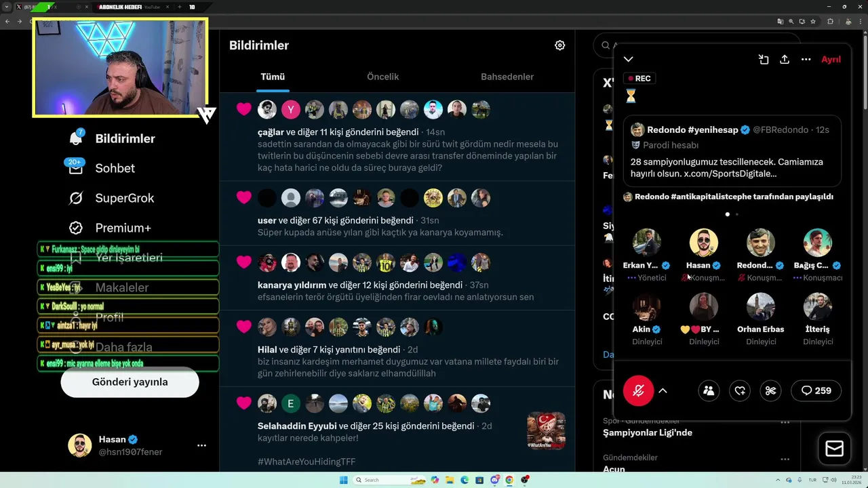Click the Şampiyonlar Ligi'nde trending topic
Screen dimensions: 868x488
(648, 432)
